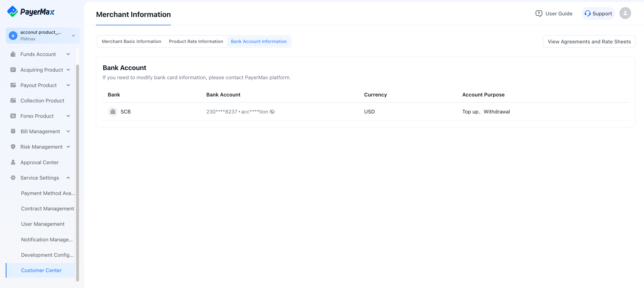Click the Support headset icon

point(588,14)
